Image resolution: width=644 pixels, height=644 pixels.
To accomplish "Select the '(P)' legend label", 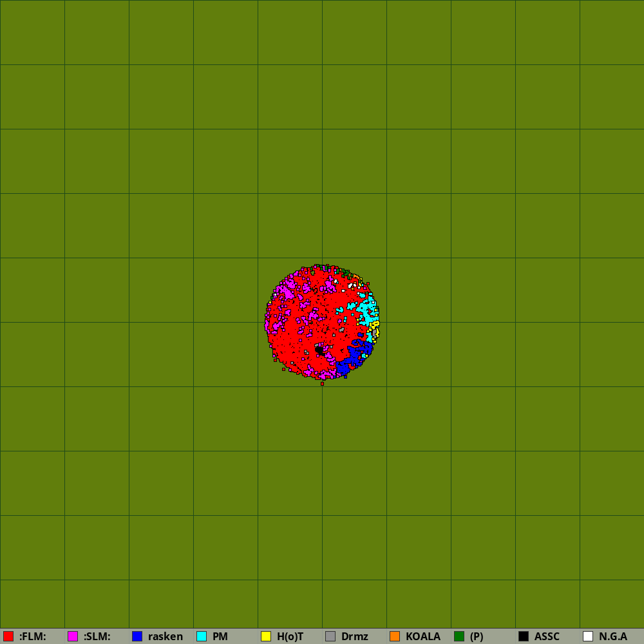I will 477,636.
